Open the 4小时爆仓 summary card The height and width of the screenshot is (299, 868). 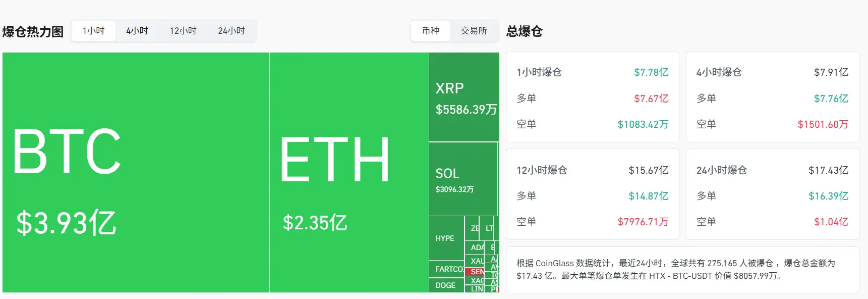(772, 97)
